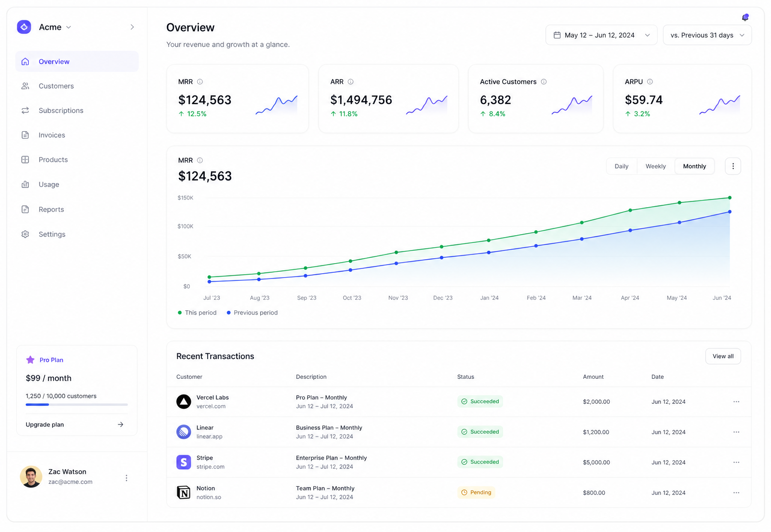Viewport: 771px width, 532px height.
Task: Click the Products grid icon
Action: [26, 160]
